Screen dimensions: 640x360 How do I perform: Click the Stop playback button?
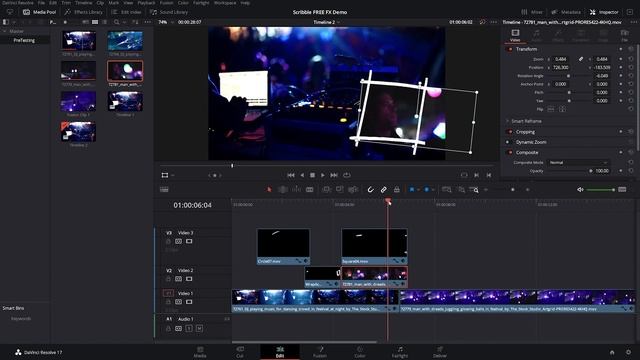tap(312, 175)
